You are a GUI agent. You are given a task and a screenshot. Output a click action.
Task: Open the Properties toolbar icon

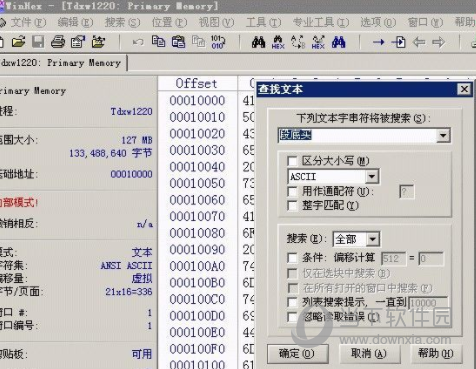(x=78, y=42)
